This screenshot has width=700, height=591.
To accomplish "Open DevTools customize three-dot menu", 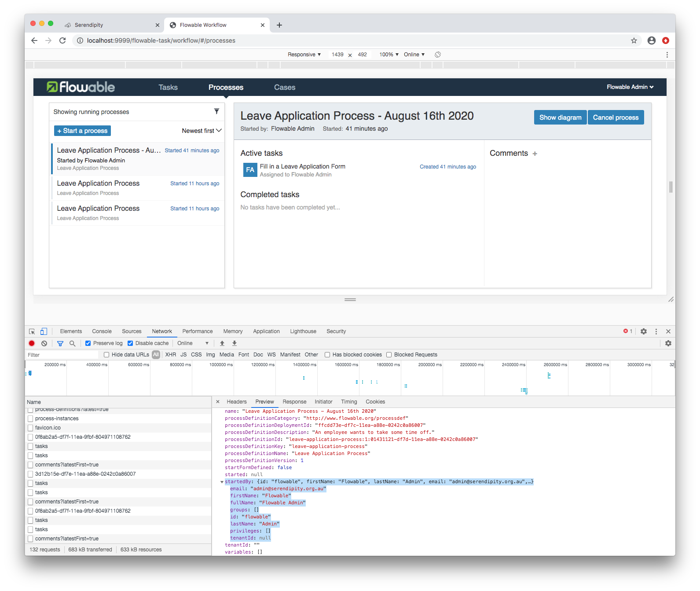I will pos(656,331).
